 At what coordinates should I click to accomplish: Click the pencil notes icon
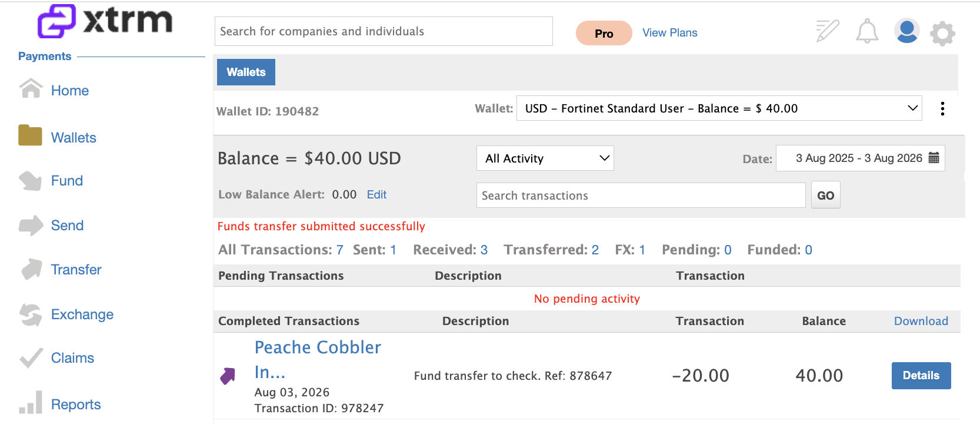click(828, 31)
